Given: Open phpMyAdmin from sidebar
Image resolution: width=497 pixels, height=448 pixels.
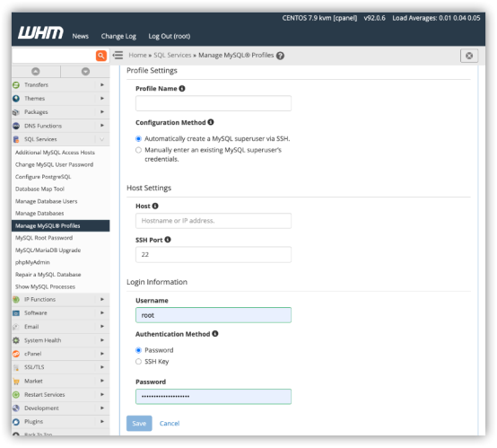Looking at the screenshot, I should 32,262.
